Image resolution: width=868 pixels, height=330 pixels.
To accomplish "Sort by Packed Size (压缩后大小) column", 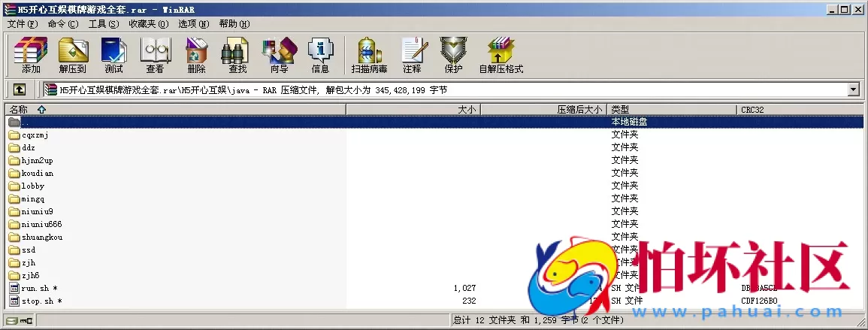I will [x=544, y=110].
